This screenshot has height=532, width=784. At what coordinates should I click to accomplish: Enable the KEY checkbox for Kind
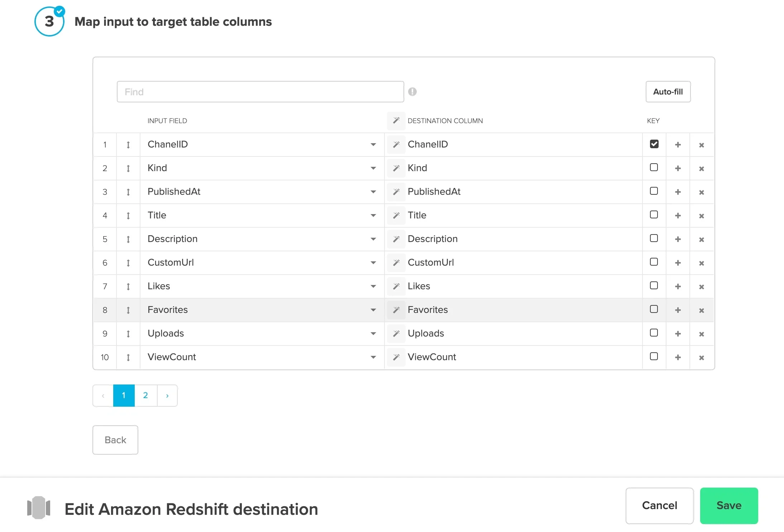pos(654,167)
